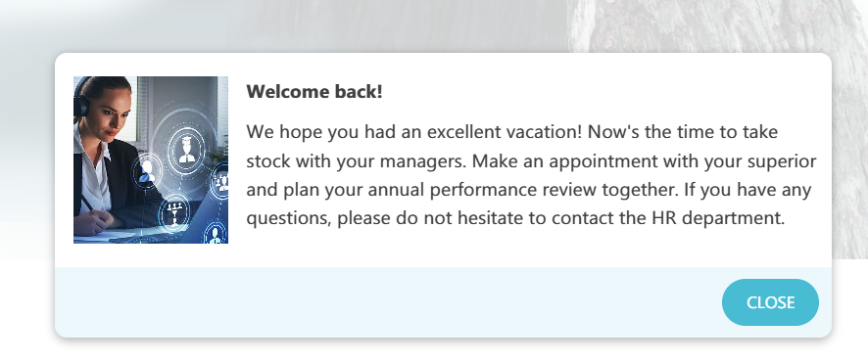Click the people group icon at image's edge
This screenshot has width=868, height=364.
[222, 180]
